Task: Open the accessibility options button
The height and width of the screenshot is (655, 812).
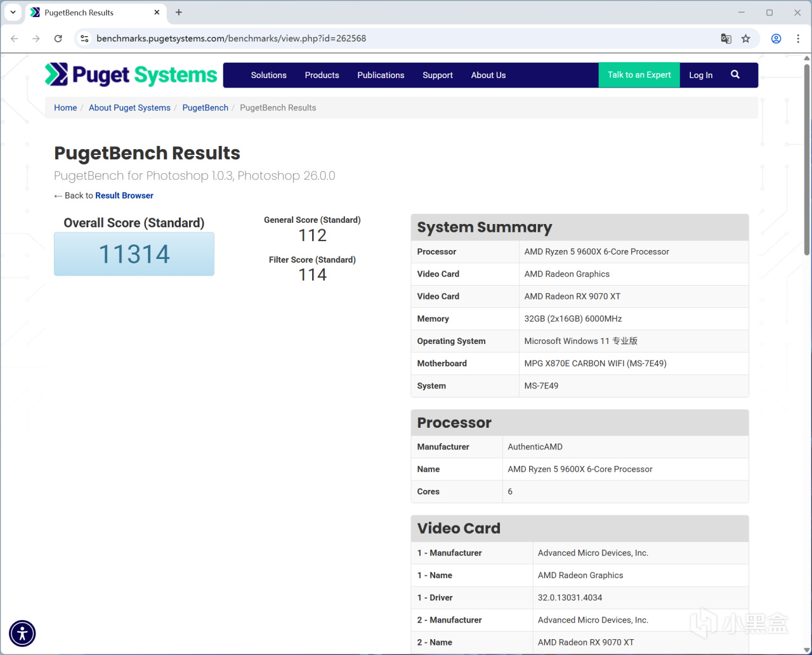Action: click(x=22, y=633)
